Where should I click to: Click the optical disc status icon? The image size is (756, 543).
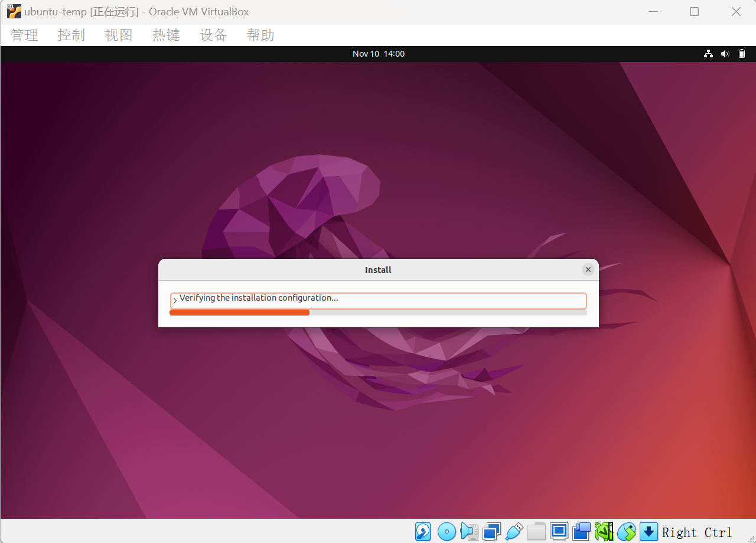click(x=447, y=532)
